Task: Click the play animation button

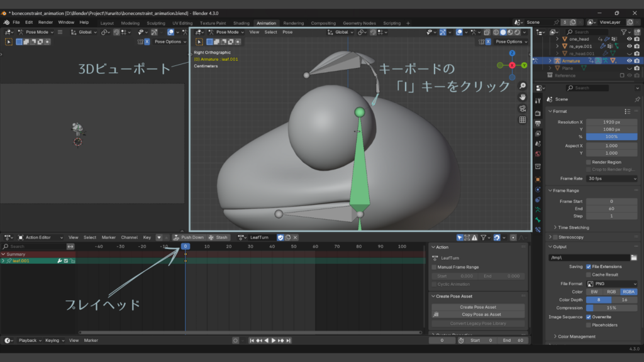Action: (274, 340)
